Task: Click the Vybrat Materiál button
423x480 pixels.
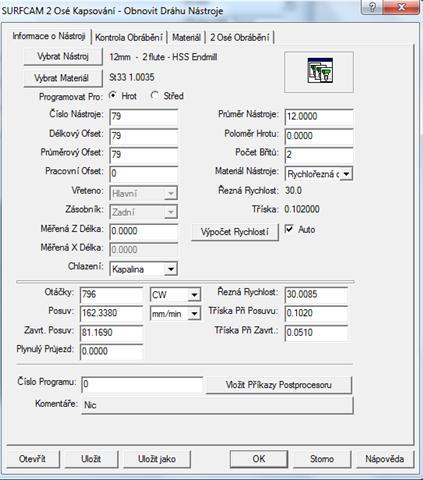Action: tap(63, 78)
